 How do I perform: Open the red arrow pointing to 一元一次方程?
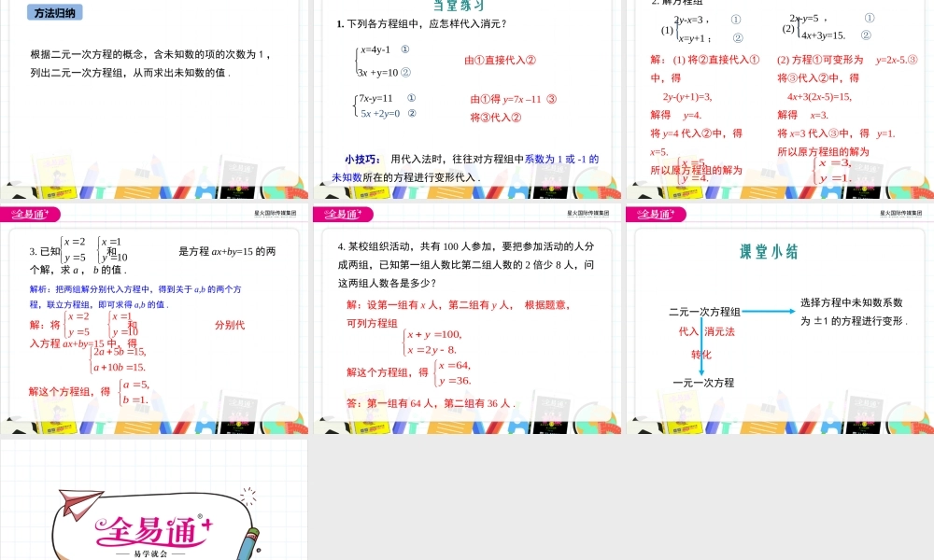pos(701,371)
